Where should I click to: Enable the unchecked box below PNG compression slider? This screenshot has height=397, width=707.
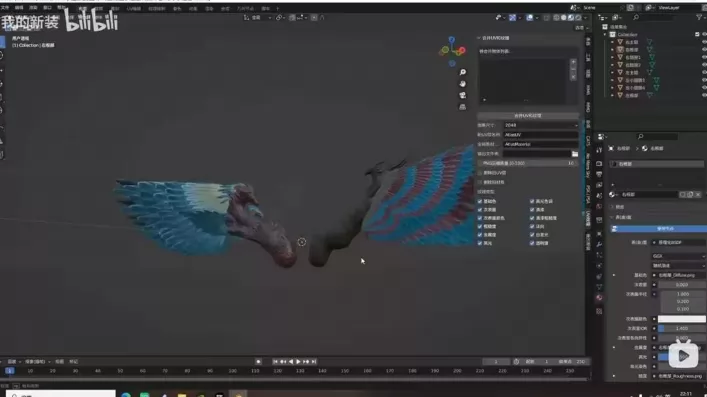click(x=480, y=173)
